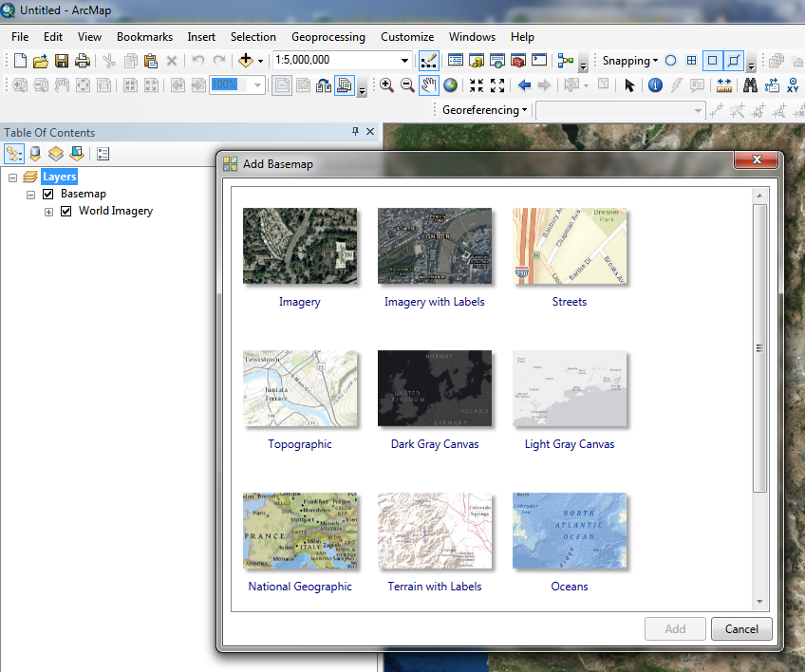Uncheck the Basemap layer checkbox
The height and width of the screenshot is (672, 805).
coord(48,194)
